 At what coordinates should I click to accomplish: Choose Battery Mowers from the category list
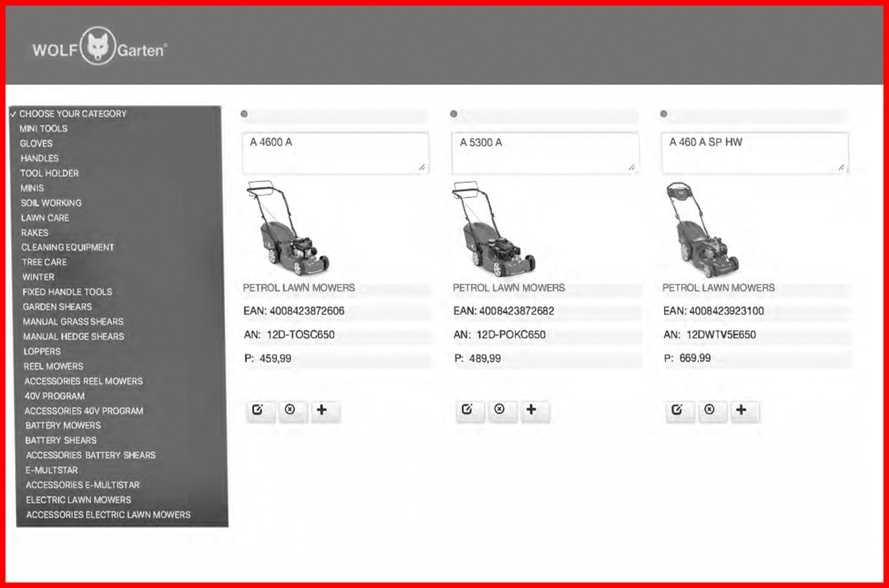pyautogui.click(x=63, y=426)
